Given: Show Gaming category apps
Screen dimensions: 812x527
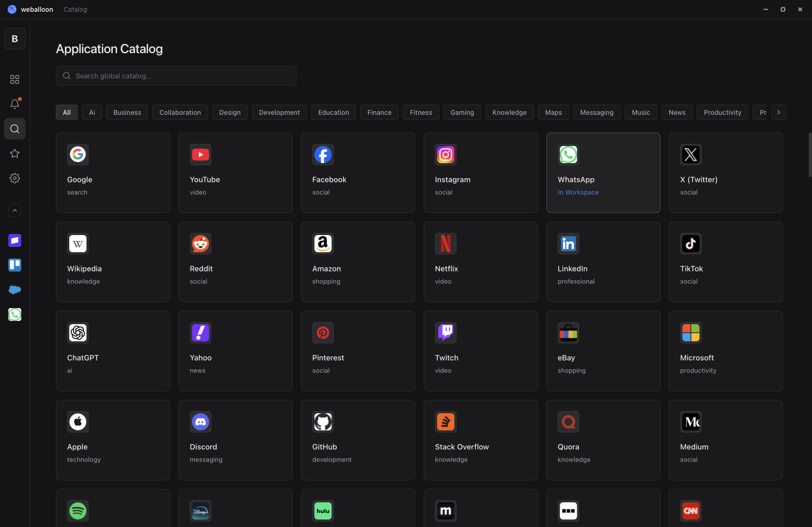Looking at the screenshot, I should point(462,113).
